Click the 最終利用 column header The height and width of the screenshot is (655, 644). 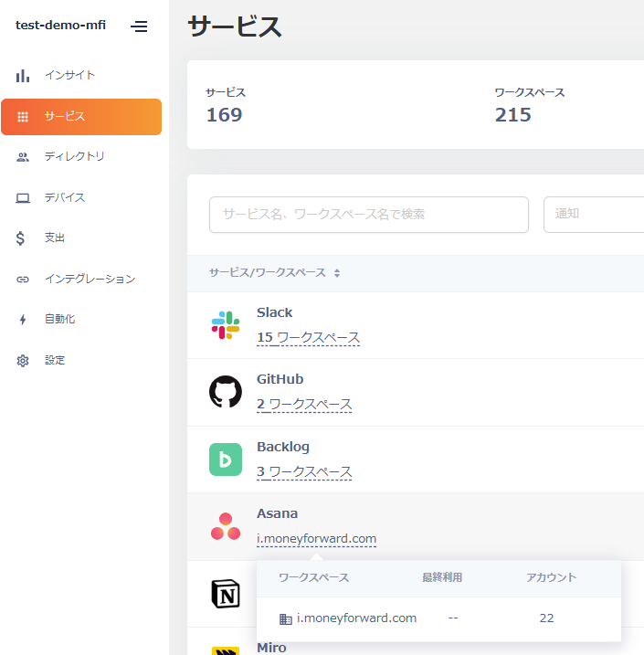[442, 577]
